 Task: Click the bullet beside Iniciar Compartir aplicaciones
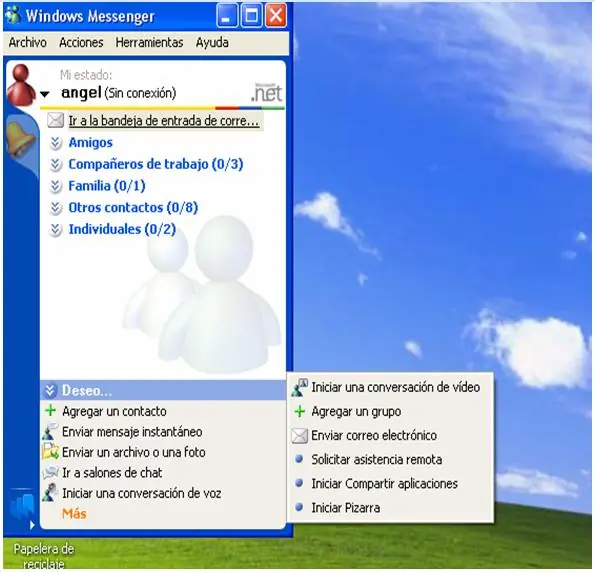pos(299,483)
